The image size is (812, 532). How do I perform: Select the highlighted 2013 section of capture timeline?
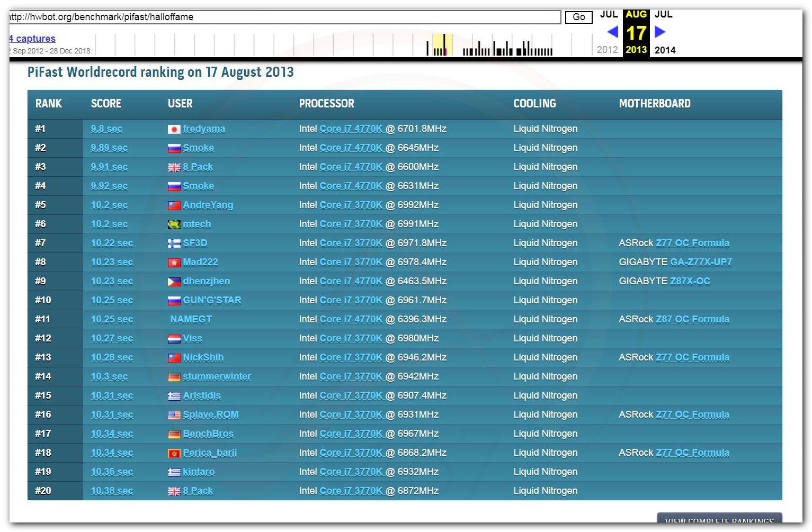(442, 44)
